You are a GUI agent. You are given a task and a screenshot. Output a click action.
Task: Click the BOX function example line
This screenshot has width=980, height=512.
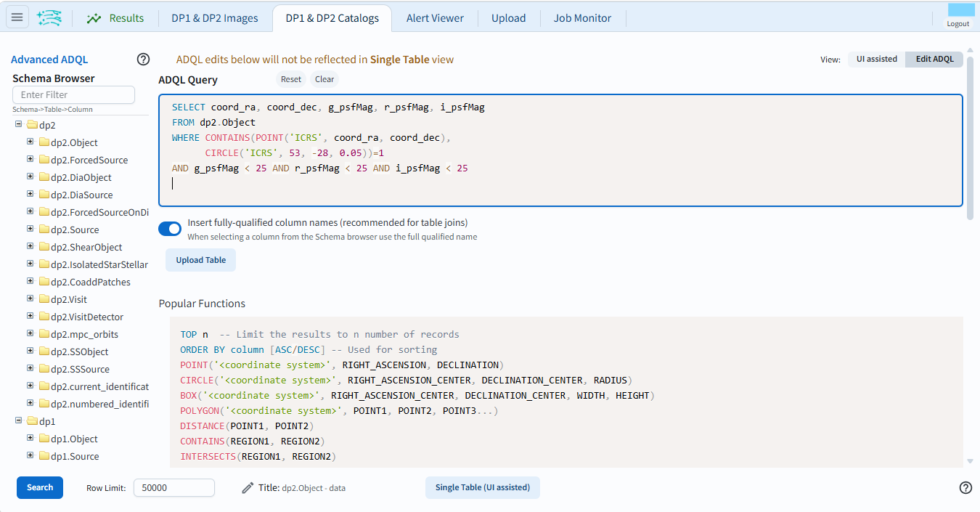tap(417, 395)
